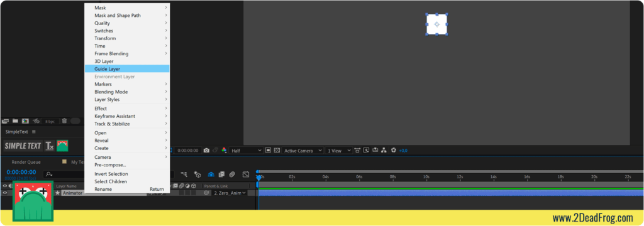Screen dimensions: 644x226
Task: Open the Active Camera dropdown
Action: (303, 151)
